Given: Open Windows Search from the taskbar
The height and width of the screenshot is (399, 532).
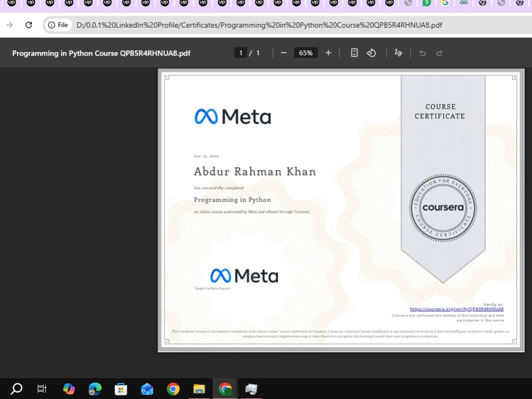Looking at the screenshot, I should point(16,389).
